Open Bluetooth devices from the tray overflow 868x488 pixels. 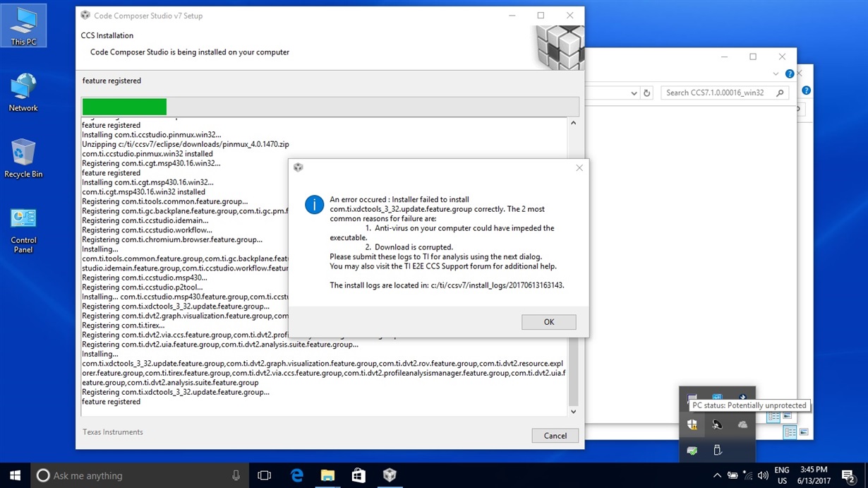717,424
